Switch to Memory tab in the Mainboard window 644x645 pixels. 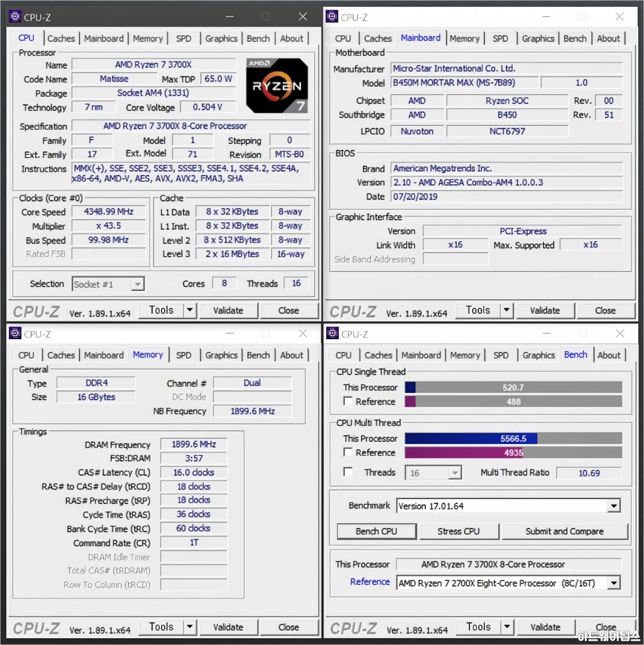(464, 38)
